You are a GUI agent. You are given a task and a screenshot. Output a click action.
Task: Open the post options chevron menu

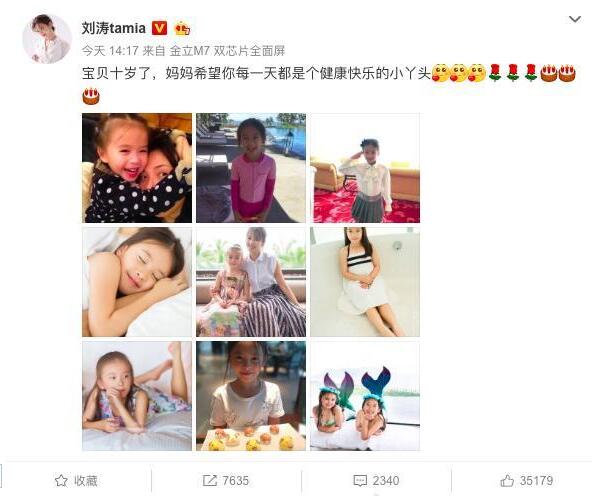point(575,19)
